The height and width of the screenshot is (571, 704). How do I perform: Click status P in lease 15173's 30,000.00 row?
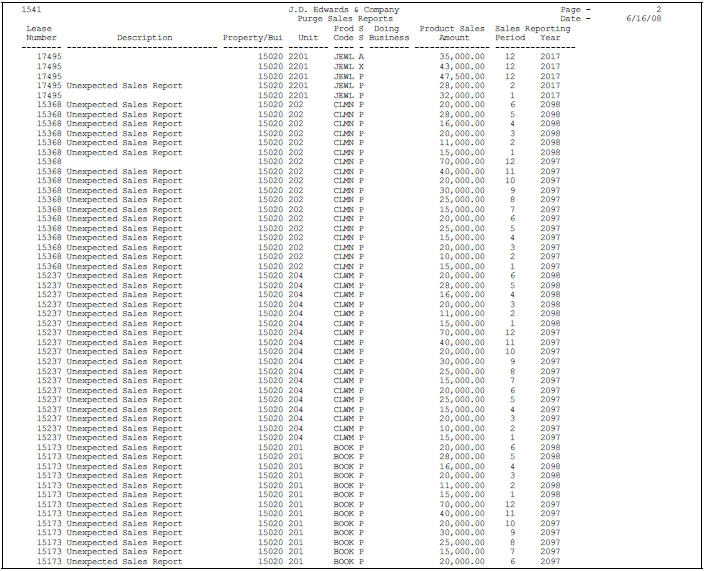[x=361, y=533]
